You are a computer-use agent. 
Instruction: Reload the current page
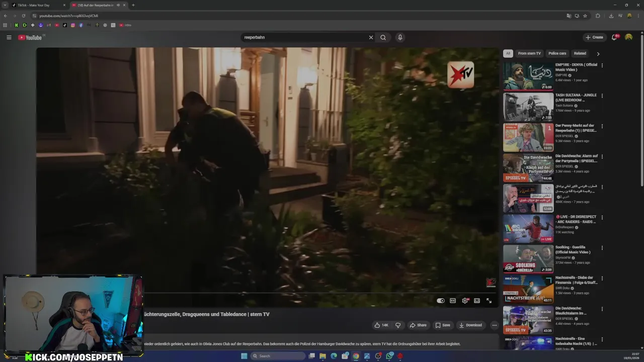(x=24, y=16)
